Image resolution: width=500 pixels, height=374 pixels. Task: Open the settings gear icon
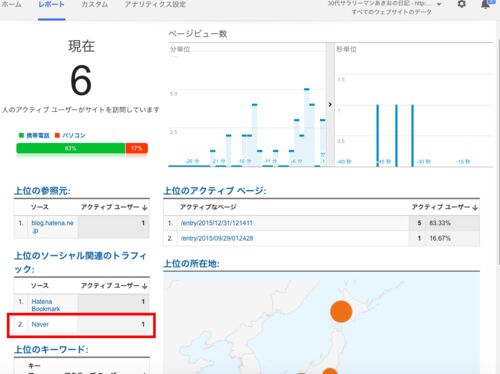462,4
